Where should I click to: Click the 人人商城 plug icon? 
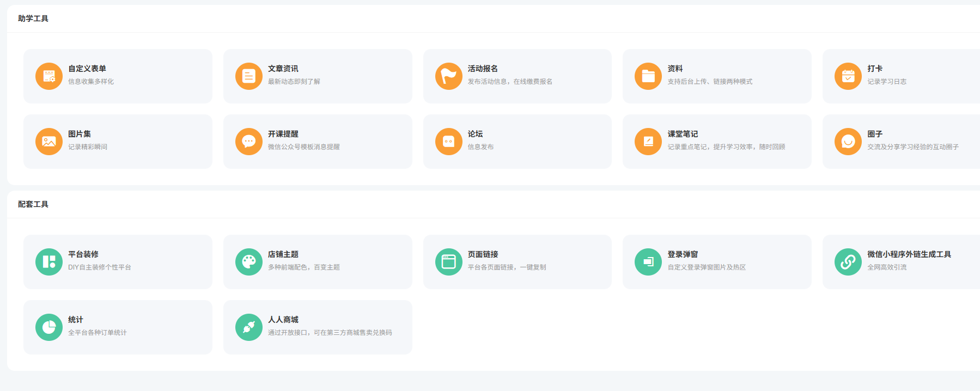(249, 327)
